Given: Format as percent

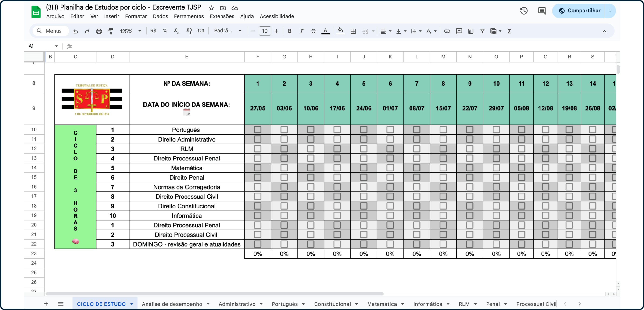Looking at the screenshot, I should point(165,31).
